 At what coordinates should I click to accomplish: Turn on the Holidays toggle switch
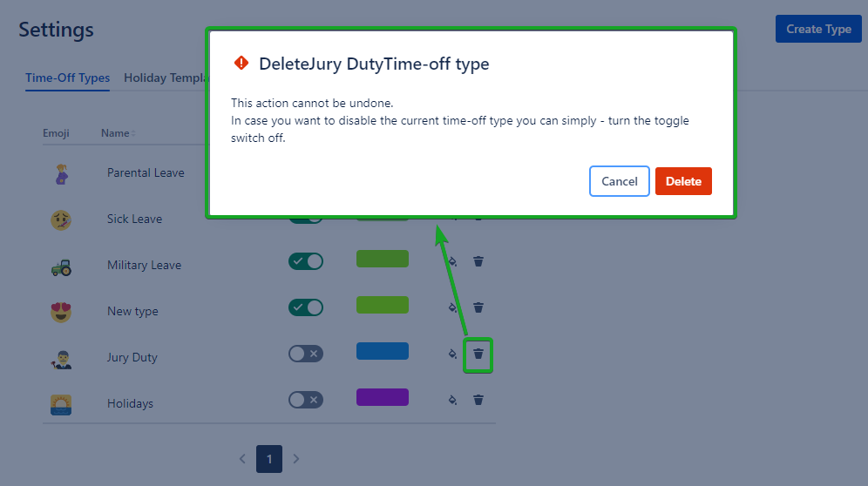click(305, 400)
